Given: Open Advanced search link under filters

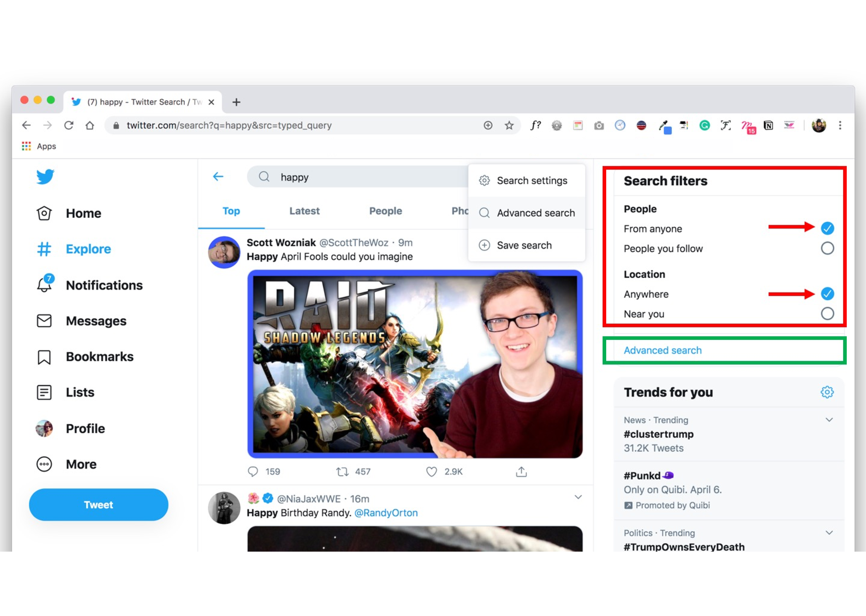Looking at the screenshot, I should point(663,350).
